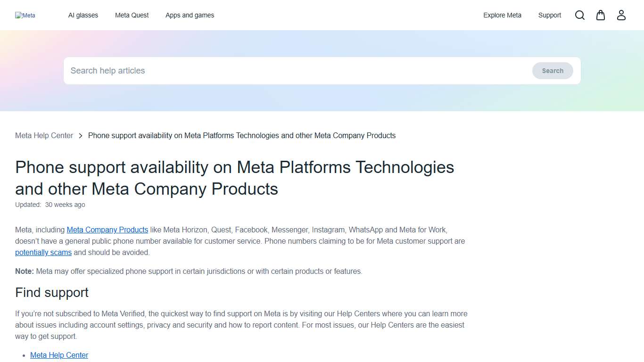The image size is (644, 362).
Task: Click the breadcrumb article title text
Action: tap(242, 135)
